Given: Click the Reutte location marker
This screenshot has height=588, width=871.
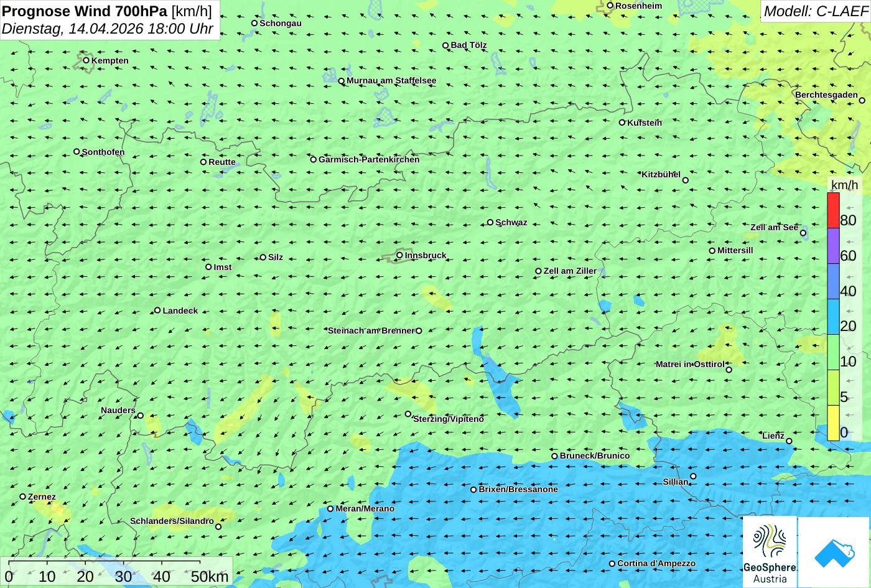Looking at the screenshot, I should coord(203,162).
